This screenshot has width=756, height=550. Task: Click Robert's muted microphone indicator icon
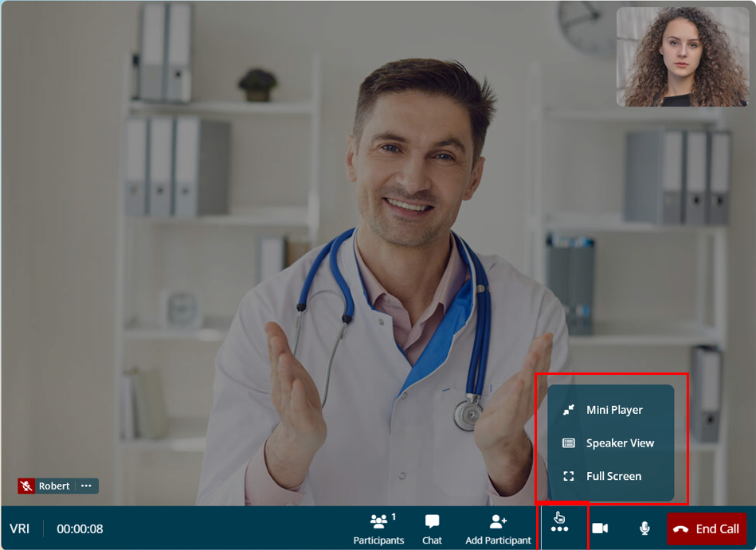pos(27,486)
